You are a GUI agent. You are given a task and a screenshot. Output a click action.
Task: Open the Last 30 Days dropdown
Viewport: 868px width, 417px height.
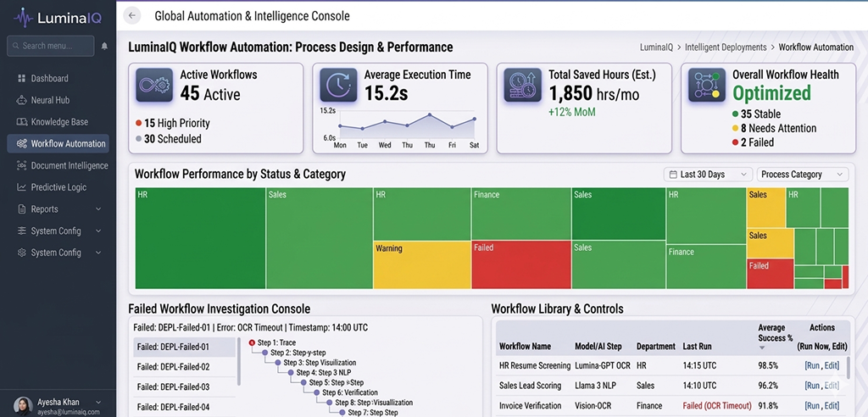tap(708, 175)
